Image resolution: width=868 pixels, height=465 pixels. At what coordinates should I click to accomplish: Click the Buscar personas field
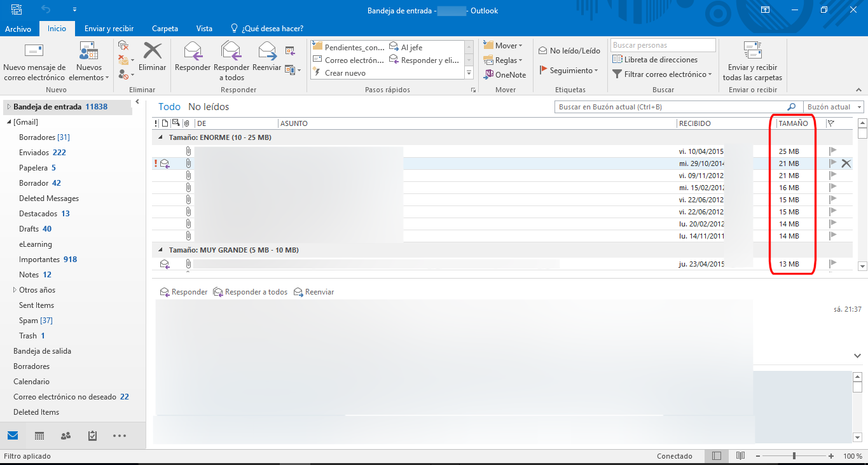tap(663, 45)
